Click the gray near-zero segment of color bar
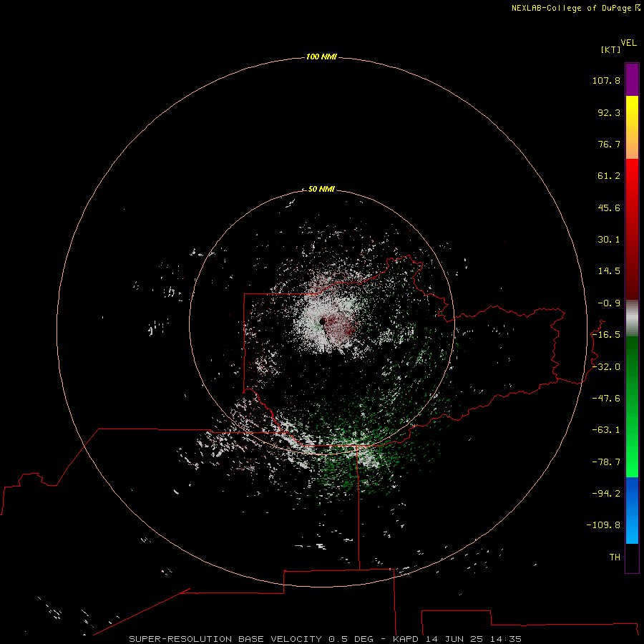644x644 pixels. click(x=632, y=318)
